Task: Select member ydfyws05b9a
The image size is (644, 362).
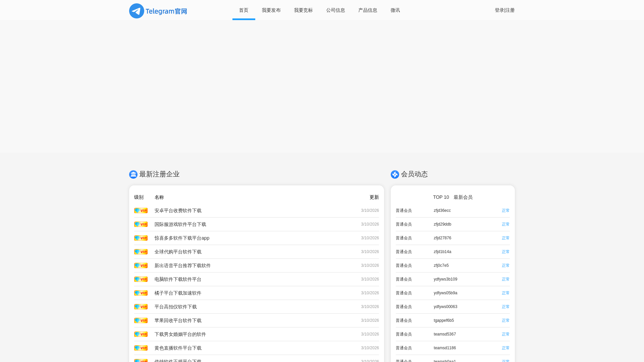Action: pos(445,293)
